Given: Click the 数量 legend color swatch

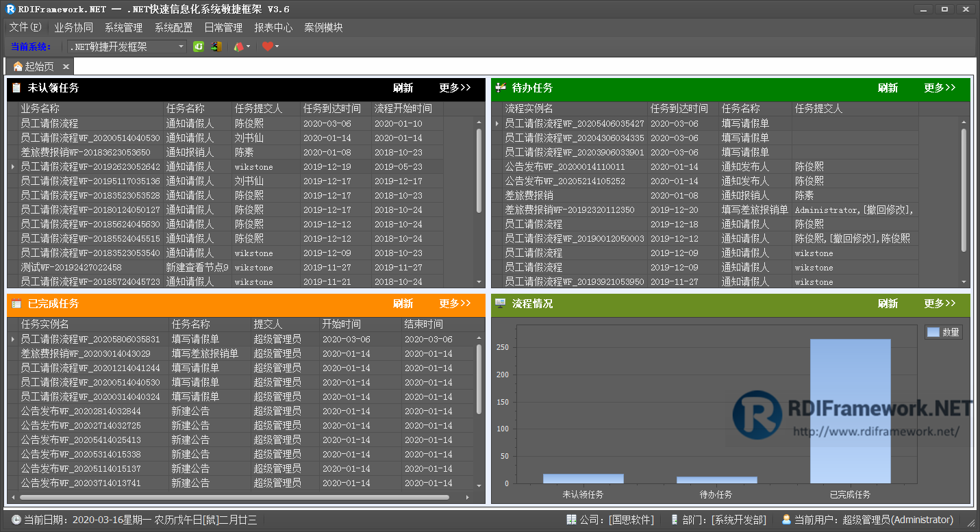Looking at the screenshot, I should [x=933, y=332].
